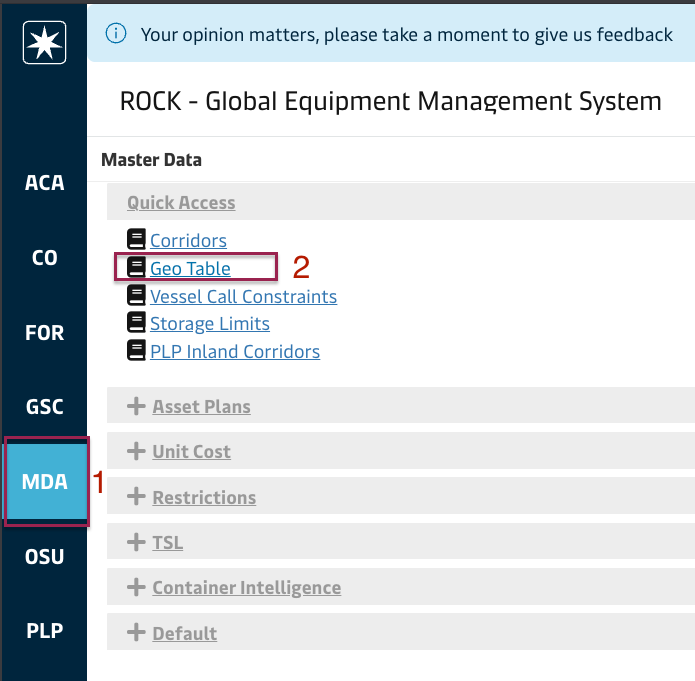Open the Geo Table link

190,268
